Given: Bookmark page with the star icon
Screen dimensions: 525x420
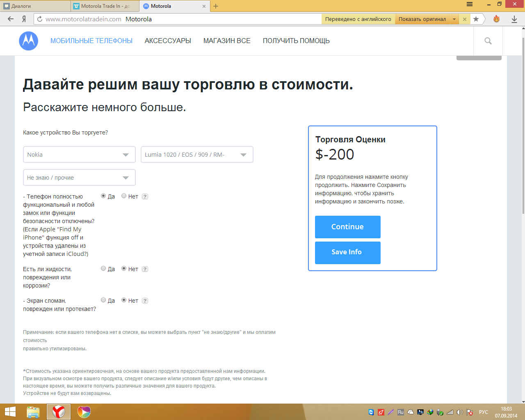Looking at the screenshot, I should [476, 19].
